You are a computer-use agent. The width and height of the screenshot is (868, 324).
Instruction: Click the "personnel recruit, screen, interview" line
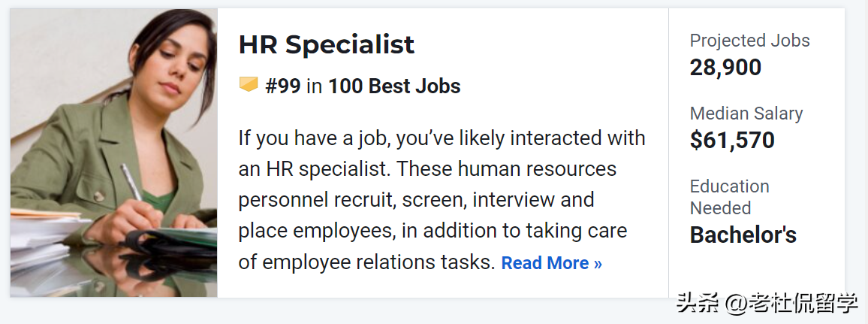416,201
